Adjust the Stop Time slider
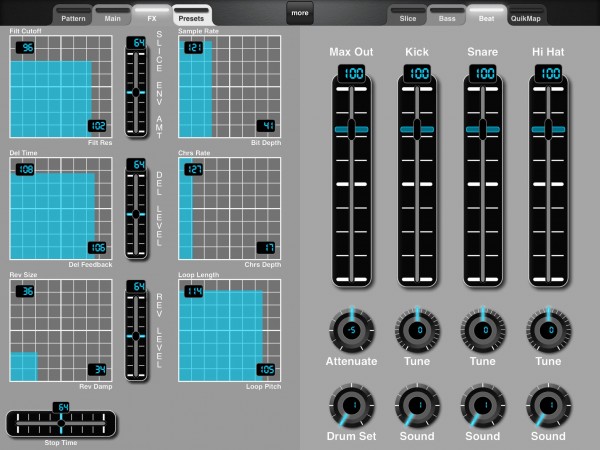Image resolution: width=600 pixels, height=450 pixels. pyautogui.click(x=61, y=423)
